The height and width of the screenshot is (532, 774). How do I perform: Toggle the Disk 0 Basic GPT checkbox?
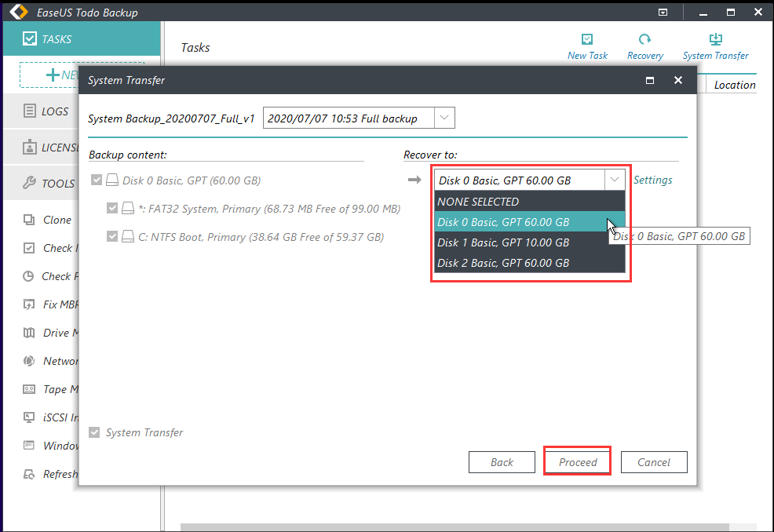97,180
